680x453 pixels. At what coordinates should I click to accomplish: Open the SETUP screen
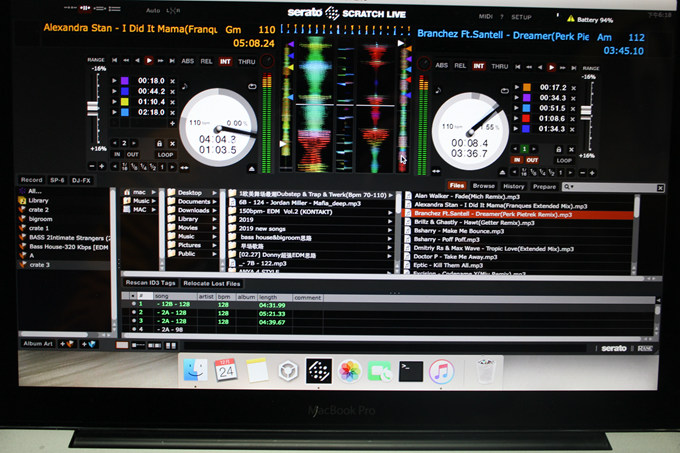pyautogui.click(x=521, y=17)
